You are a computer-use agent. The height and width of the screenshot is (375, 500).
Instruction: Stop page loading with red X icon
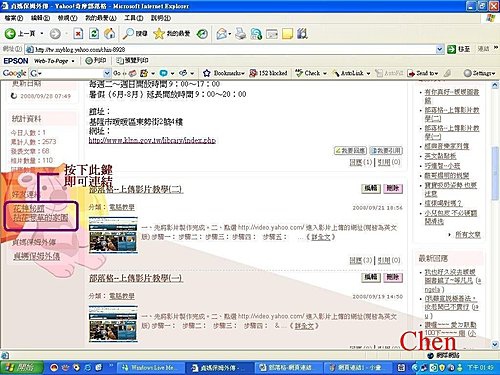[78, 33]
